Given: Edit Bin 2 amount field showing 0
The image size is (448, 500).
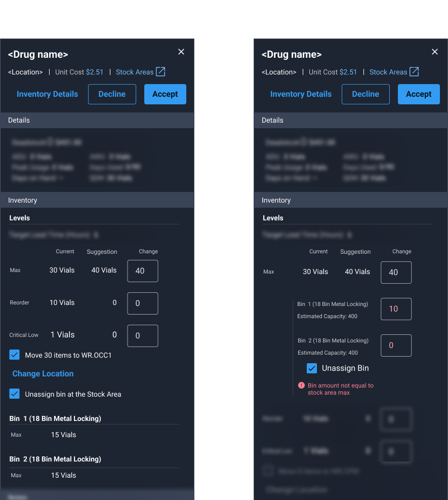Looking at the screenshot, I should [x=396, y=345].
